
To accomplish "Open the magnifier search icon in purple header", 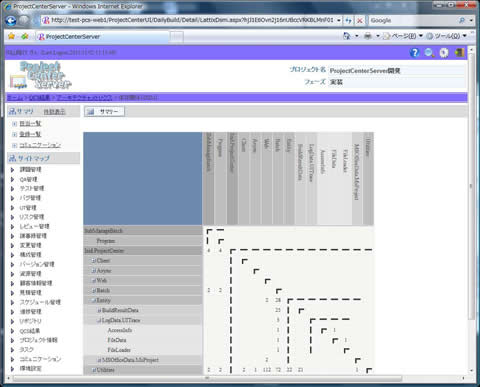I will pos(429,53).
